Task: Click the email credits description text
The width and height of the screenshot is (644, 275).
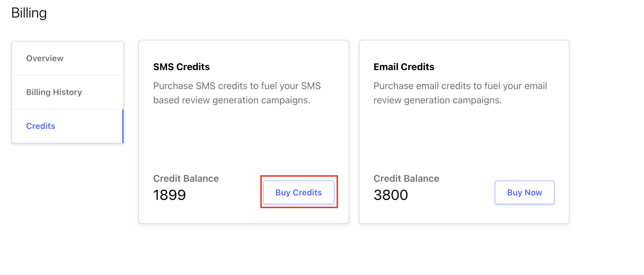Action: 460,93
